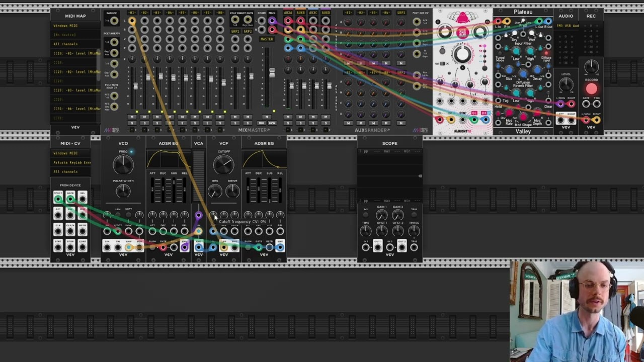This screenshot has height=362, width=644.
Task: Click the VCA OUT jack
Action: point(199,247)
